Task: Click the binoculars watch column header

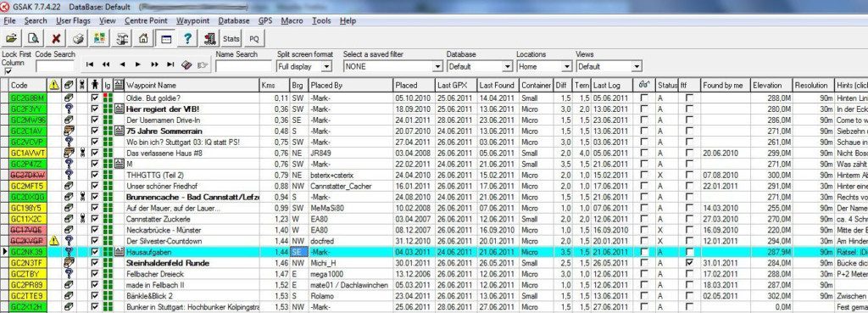Action: pyautogui.click(x=644, y=86)
